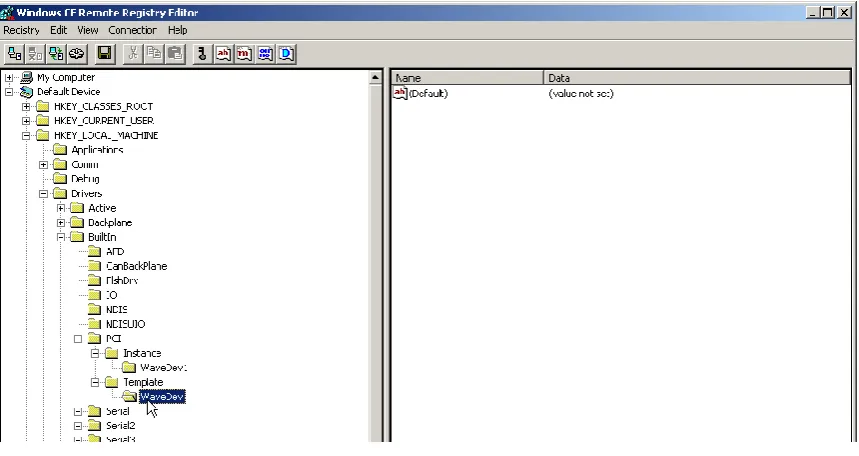Click the '(value not set)' data cell
The height and width of the screenshot is (456, 859).
(x=581, y=93)
